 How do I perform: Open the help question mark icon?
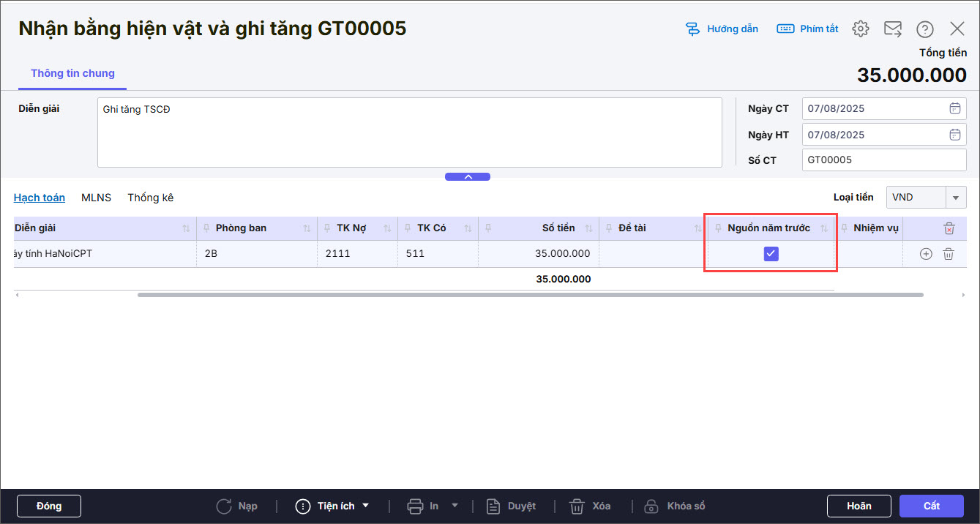925,29
